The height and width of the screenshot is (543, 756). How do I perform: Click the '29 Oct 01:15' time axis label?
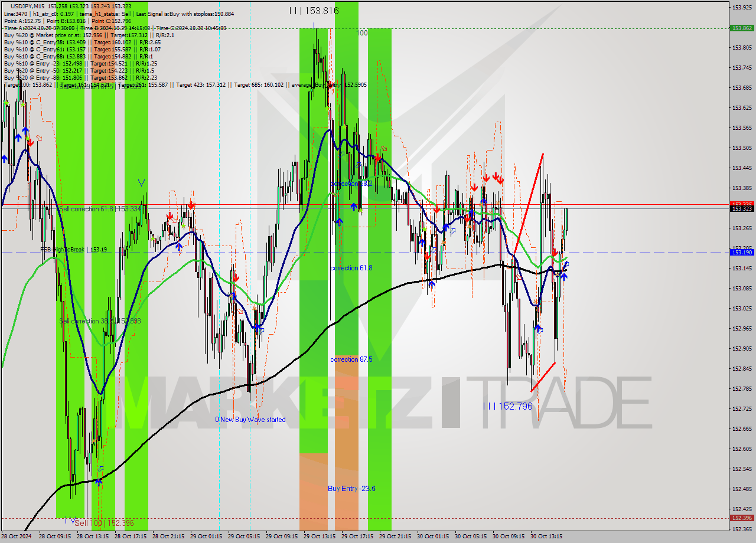pos(206,537)
